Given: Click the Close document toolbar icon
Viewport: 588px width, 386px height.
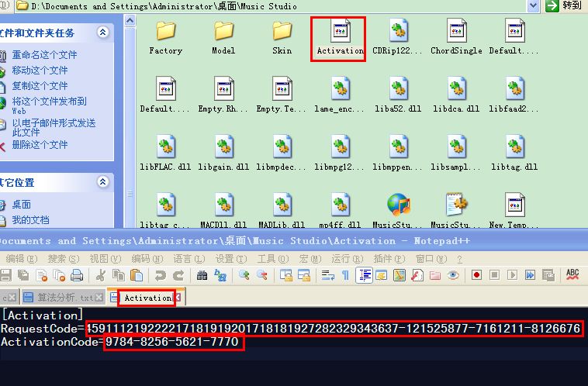Looking at the screenshot, I should click(41, 275).
